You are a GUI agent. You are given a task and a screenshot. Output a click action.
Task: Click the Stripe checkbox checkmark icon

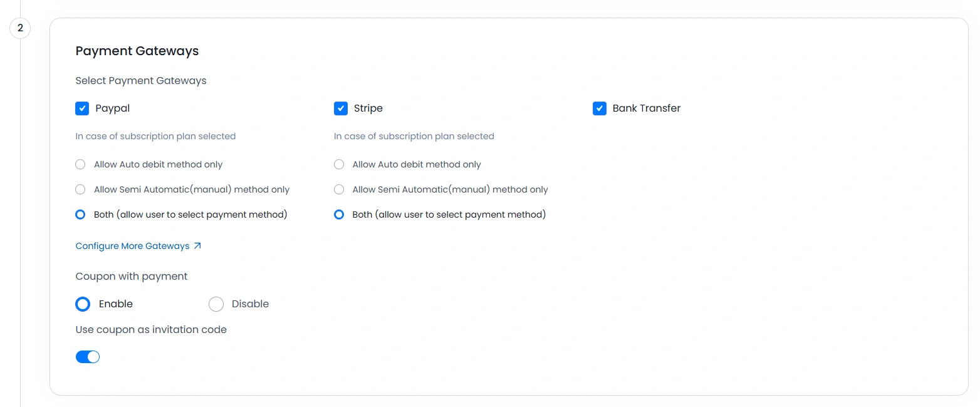341,108
